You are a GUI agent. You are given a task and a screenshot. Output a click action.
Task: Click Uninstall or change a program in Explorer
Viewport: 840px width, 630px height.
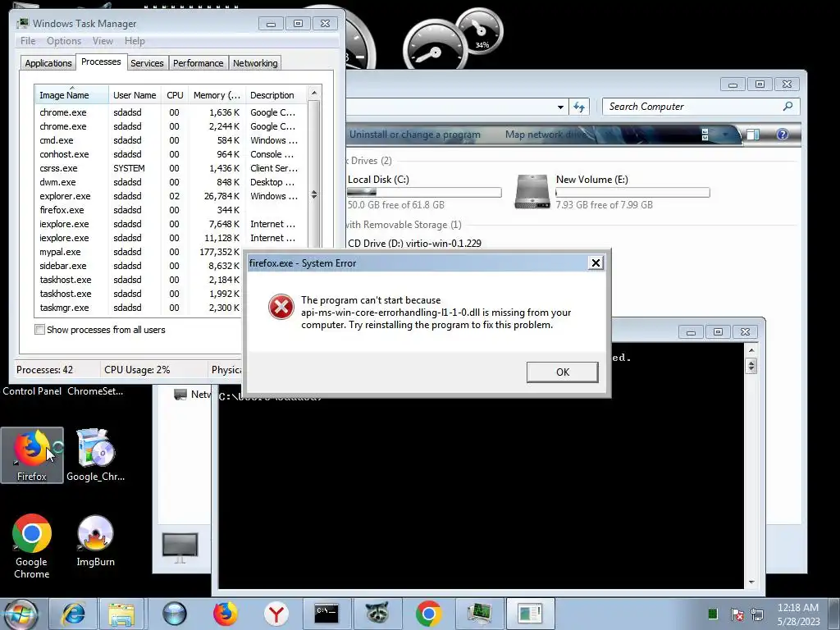coord(414,135)
